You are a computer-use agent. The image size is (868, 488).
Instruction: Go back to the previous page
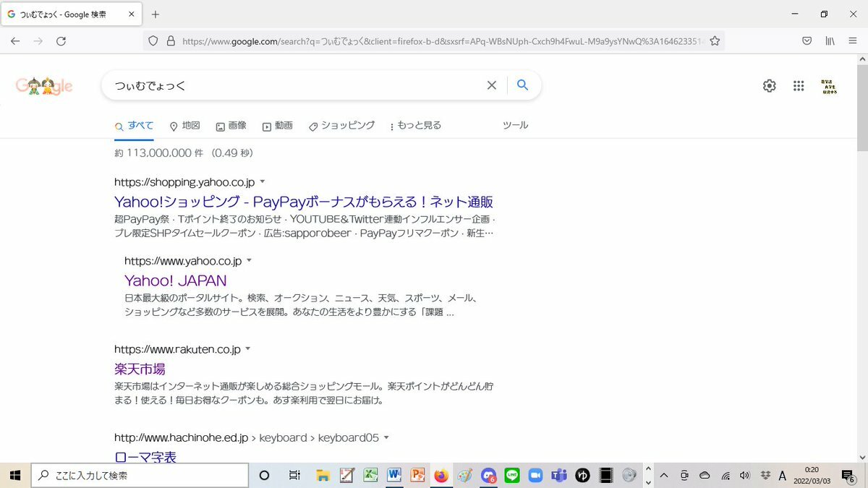[15, 41]
